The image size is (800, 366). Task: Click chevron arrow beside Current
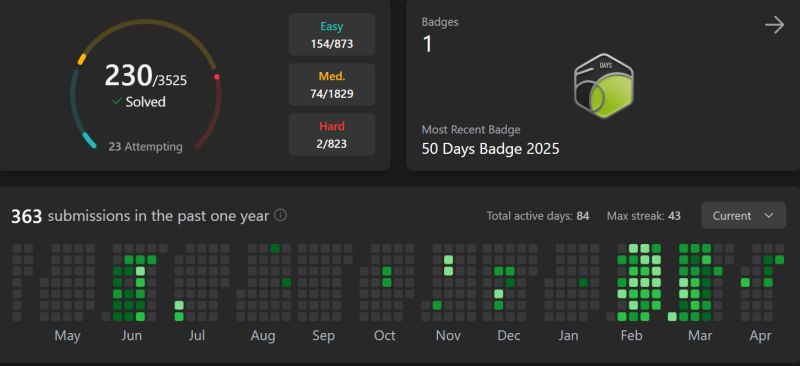[769, 216]
